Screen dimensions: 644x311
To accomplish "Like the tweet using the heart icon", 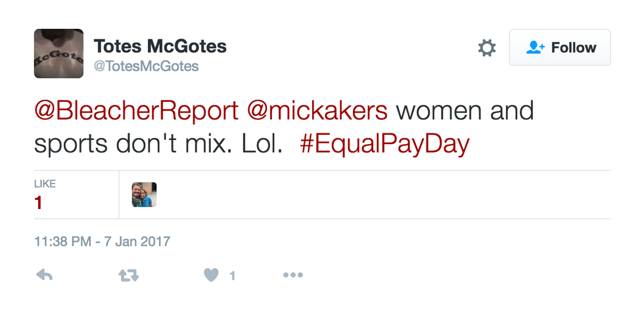I will coord(211,276).
